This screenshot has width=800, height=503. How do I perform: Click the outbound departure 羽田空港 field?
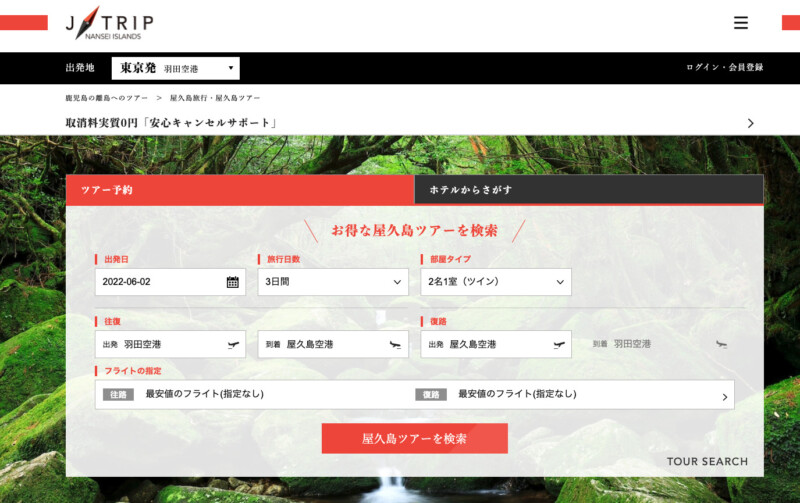pyautogui.click(x=170, y=344)
